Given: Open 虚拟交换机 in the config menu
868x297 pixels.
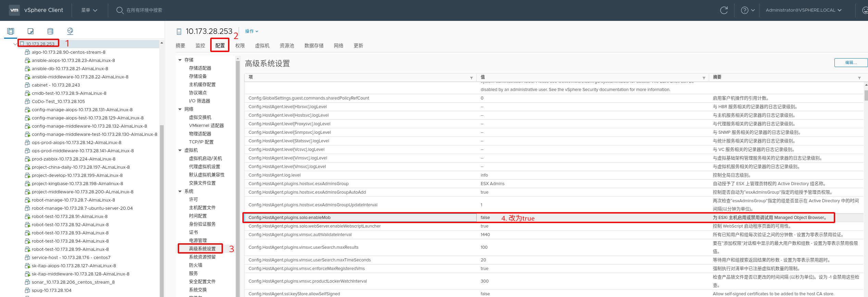Looking at the screenshot, I should point(200,117).
